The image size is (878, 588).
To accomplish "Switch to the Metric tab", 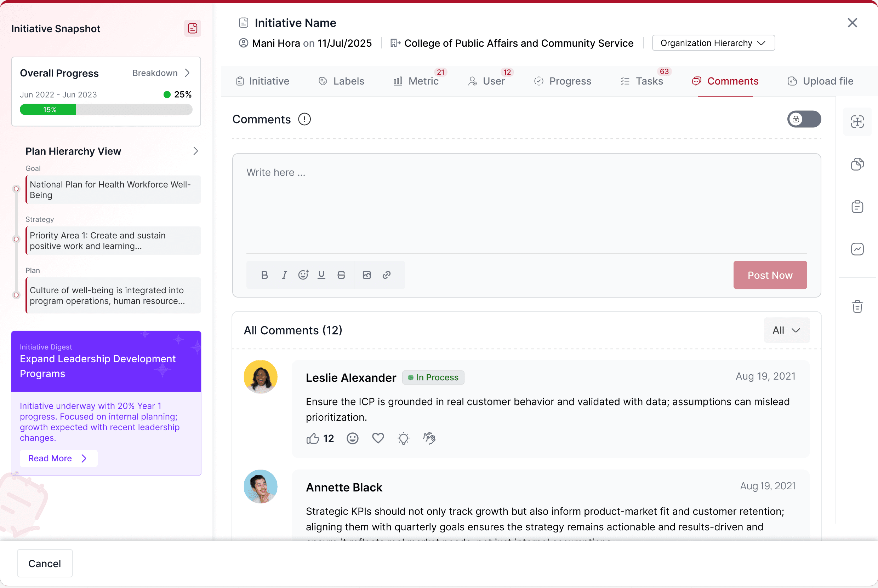I will tap(416, 81).
